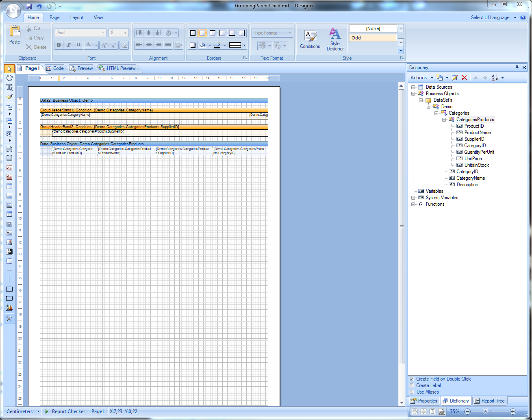Toggle the highlighted no-borders button
This screenshot has height=420, width=532.
[x=202, y=33]
